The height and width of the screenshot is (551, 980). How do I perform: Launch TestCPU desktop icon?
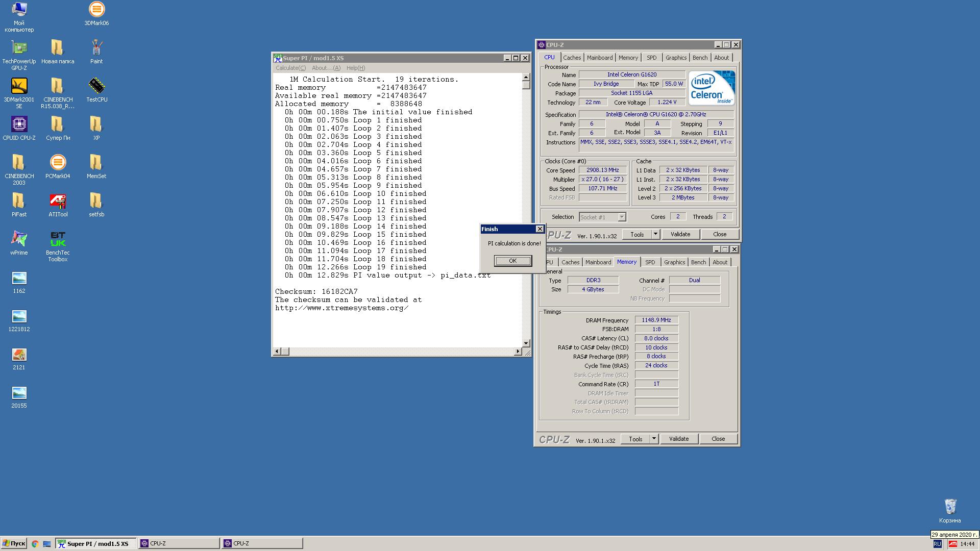click(x=96, y=90)
